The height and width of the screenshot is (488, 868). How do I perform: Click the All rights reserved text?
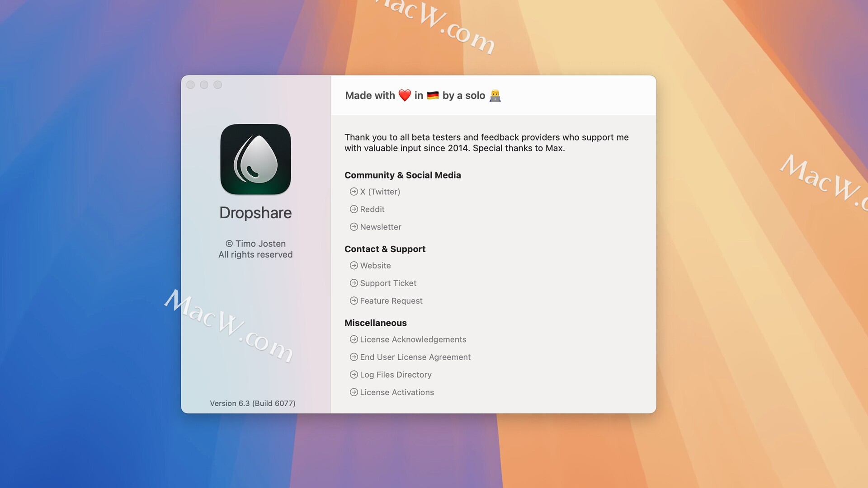pyautogui.click(x=255, y=255)
